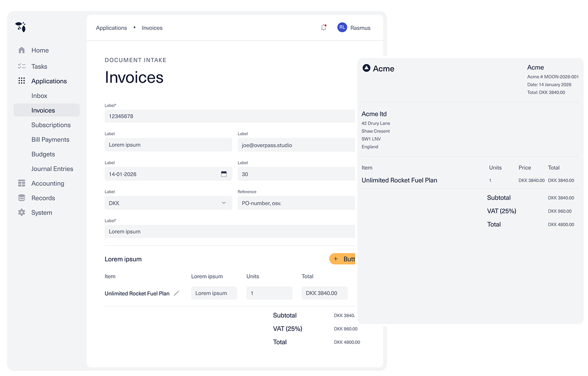Click the Applications grid icon
The height and width of the screenshot is (376, 588).
(22, 81)
